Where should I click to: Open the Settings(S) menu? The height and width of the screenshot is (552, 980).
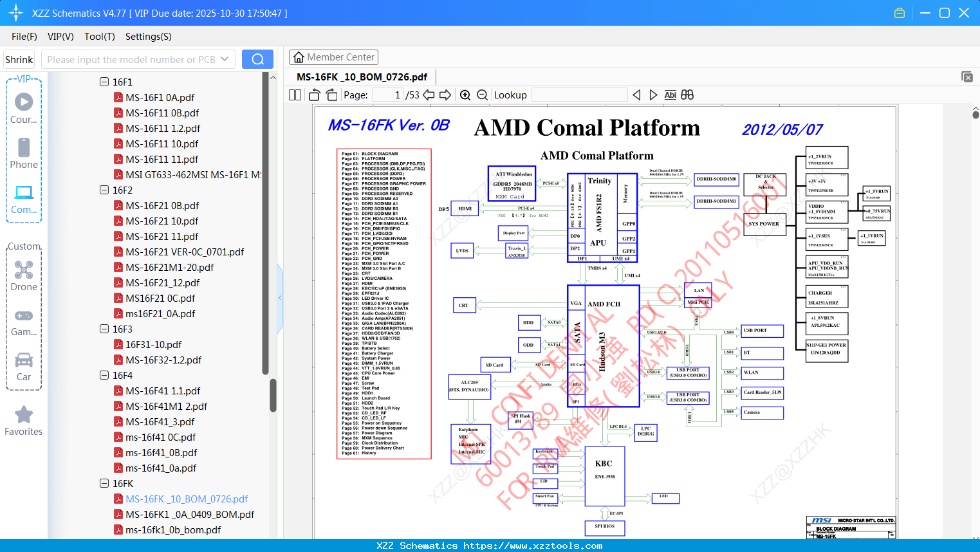149,37
